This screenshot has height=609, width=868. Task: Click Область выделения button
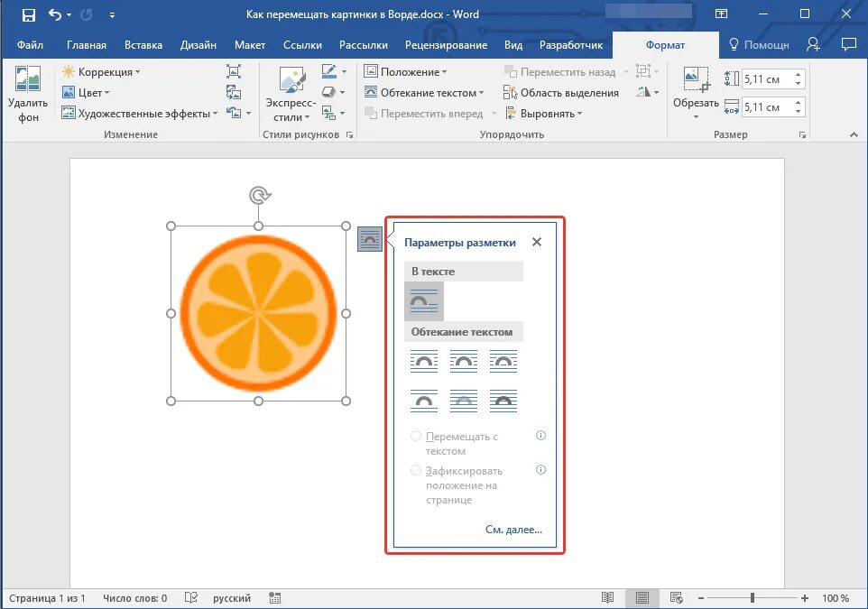[x=560, y=92]
